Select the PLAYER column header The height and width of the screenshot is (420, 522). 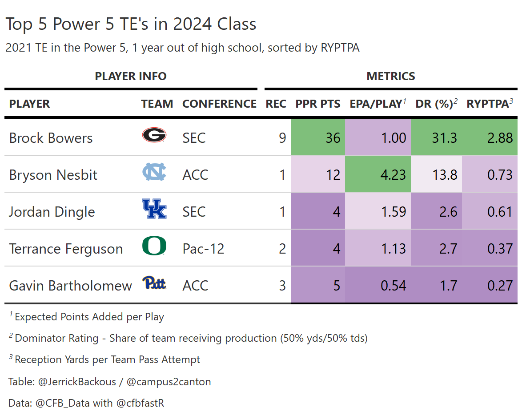click(x=29, y=104)
